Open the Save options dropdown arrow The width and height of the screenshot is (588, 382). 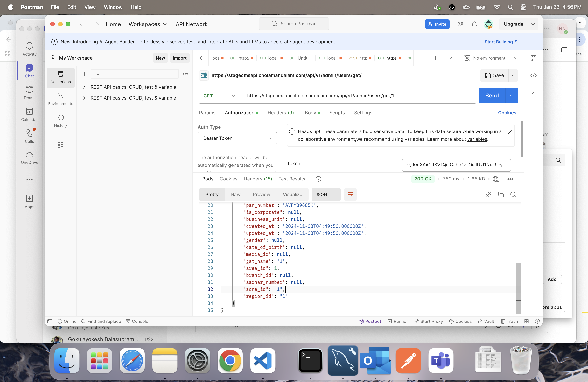[x=513, y=75]
